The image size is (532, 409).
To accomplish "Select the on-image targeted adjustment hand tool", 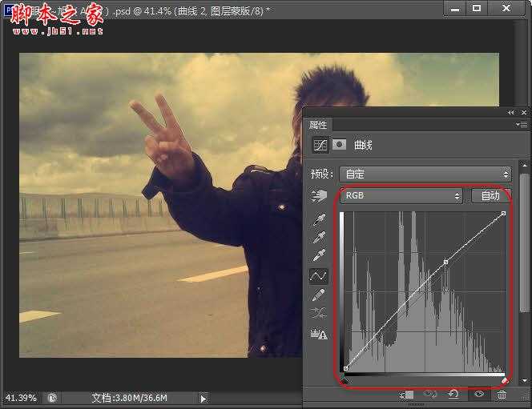I will [319, 196].
